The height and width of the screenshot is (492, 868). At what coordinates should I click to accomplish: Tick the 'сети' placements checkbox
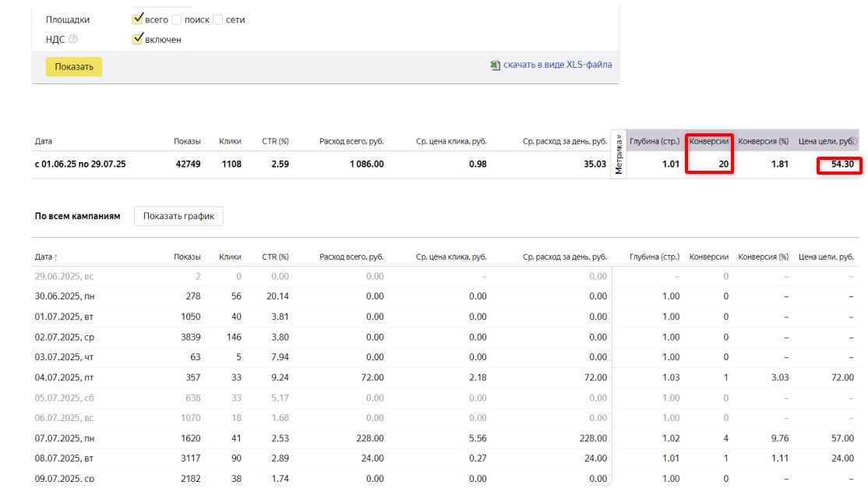point(217,19)
